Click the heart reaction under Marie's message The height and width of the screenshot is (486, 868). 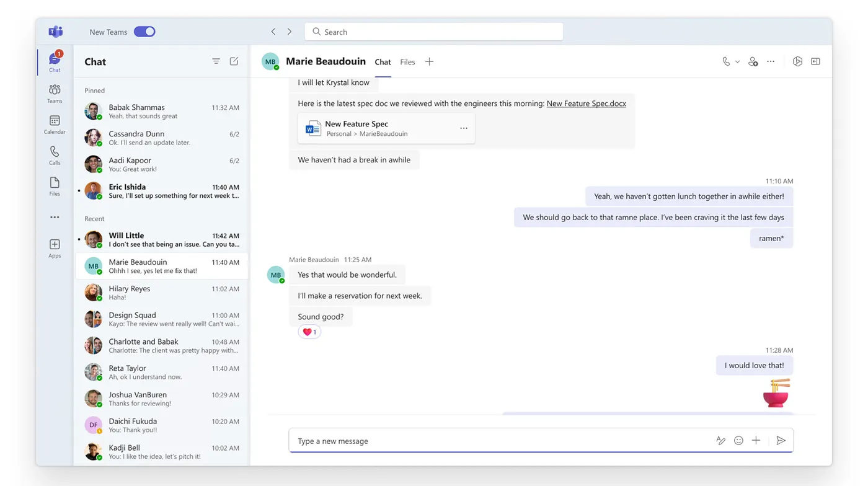(x=309, y=331)
